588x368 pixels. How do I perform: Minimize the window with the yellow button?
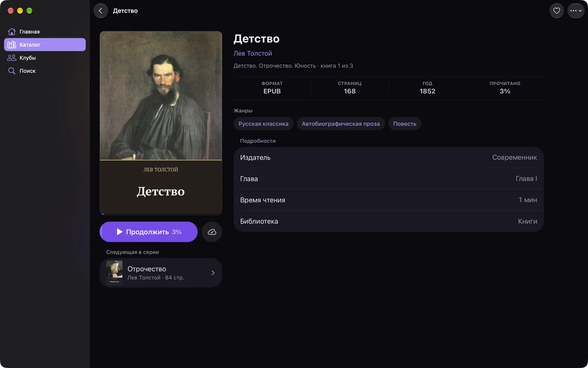20,11
